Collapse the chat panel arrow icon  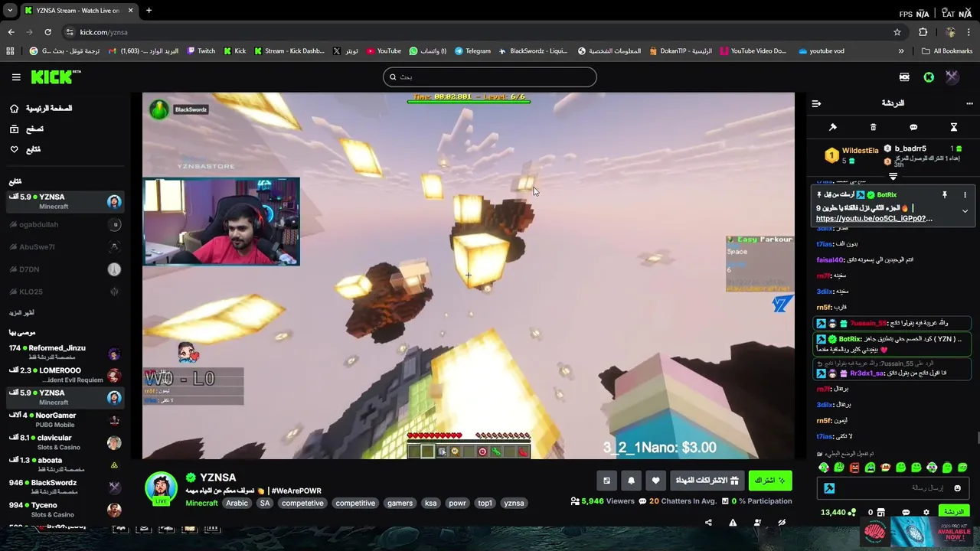tap(816, 103)
